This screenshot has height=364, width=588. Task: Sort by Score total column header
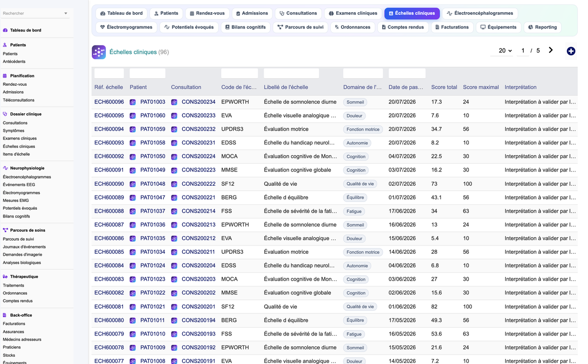click(444, 87)
